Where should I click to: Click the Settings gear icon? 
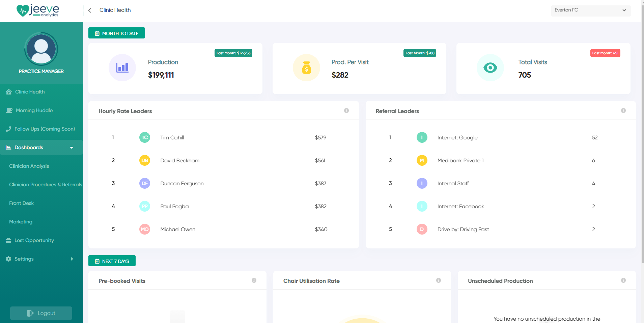(8, 259)
